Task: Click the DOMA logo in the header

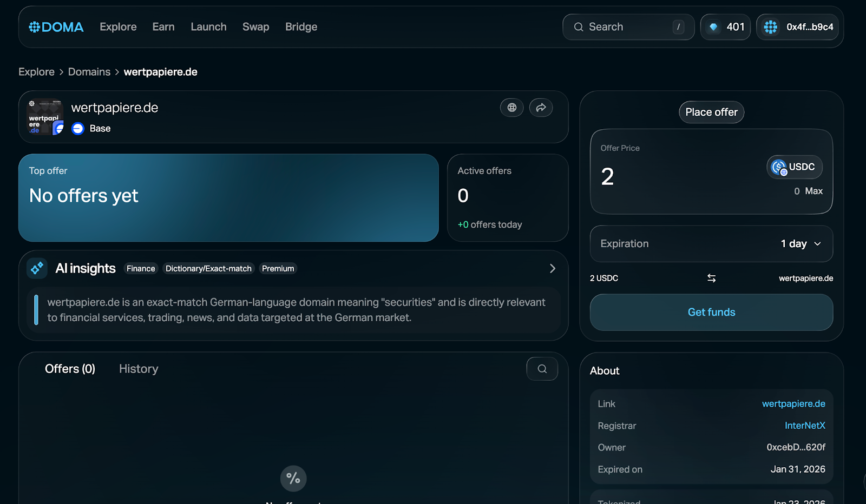Action: (56, 27)
